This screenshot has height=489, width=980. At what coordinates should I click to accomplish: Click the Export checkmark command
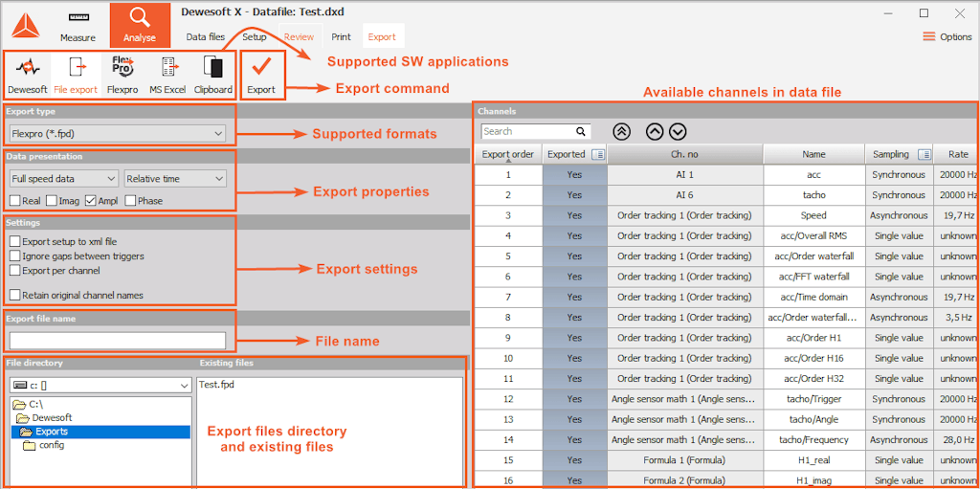pos(261,75)
